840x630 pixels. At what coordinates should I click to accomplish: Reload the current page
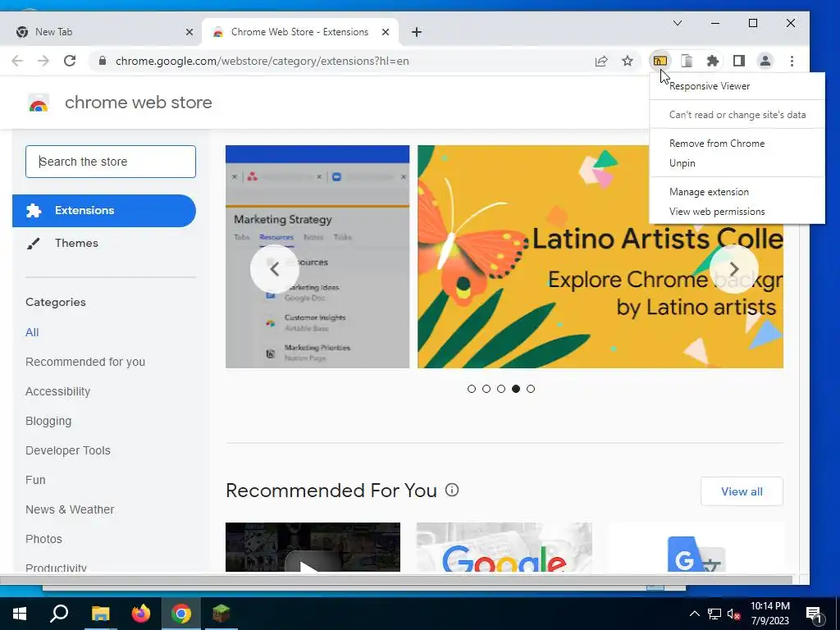point(70,61)
